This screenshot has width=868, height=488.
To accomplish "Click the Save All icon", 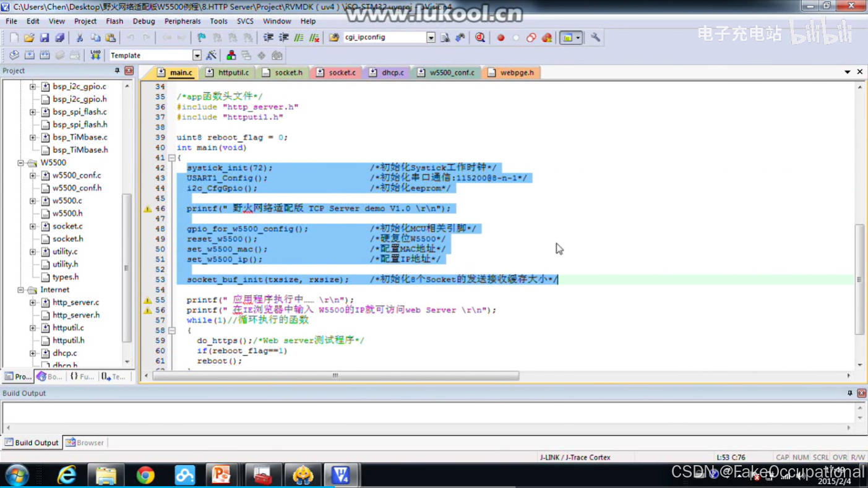I will pos(59,38).
